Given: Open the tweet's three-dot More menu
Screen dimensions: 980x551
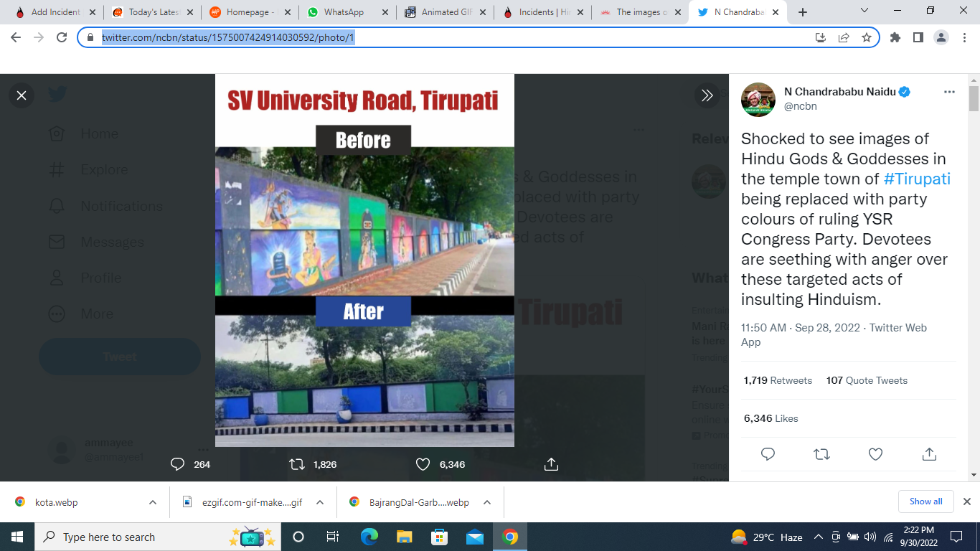Looking at the screenshot, I should point(949,92).
